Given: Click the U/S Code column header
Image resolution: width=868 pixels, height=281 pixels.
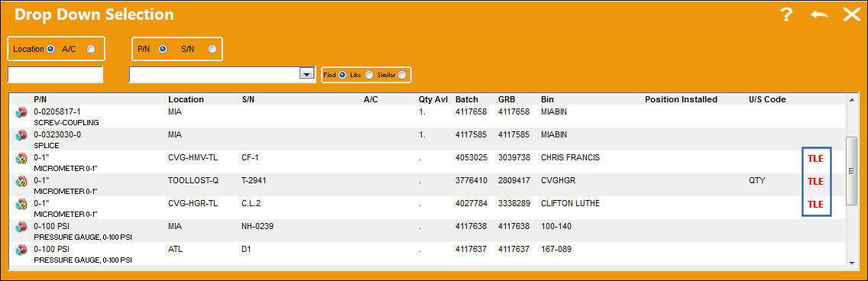Looking at the screenshot, I should [767, 99].
